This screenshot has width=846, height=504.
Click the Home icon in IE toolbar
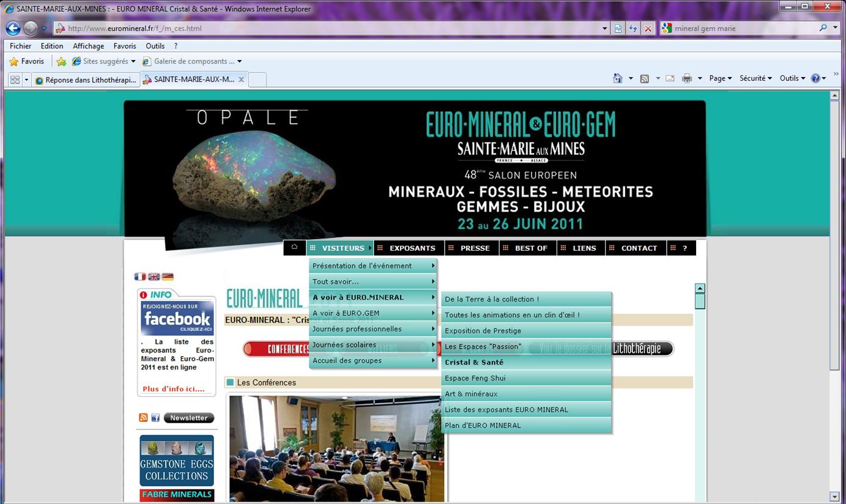[x=618, y=78]
